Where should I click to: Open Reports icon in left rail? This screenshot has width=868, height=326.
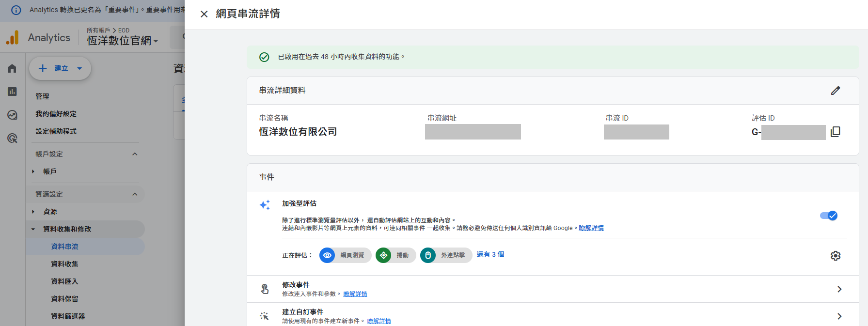(12, 92)
